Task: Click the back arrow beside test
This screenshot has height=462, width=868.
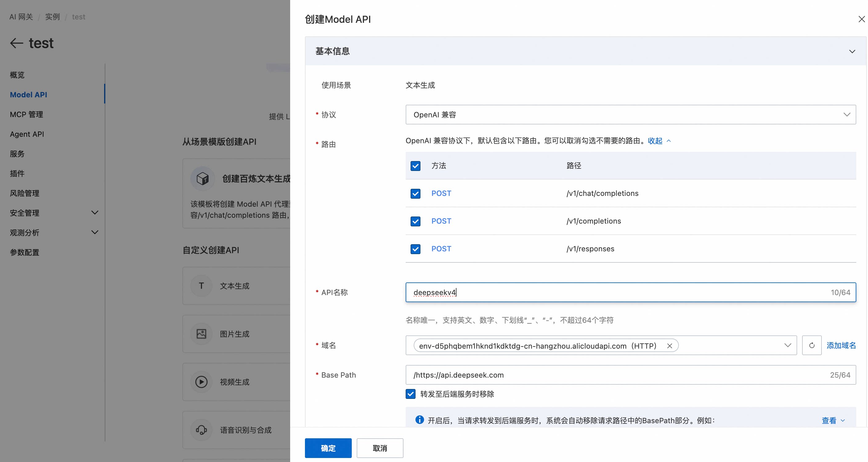Action: [16, 43]
